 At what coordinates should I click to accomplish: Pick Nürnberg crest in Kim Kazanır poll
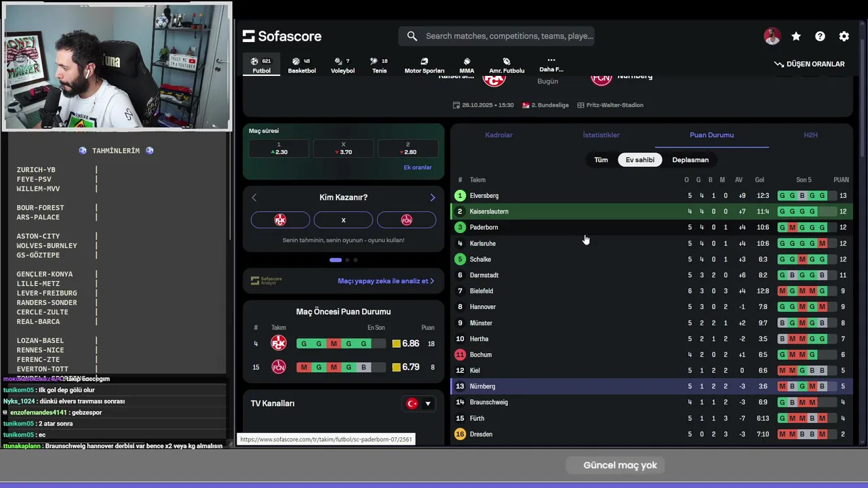click(x=406, y=220)
